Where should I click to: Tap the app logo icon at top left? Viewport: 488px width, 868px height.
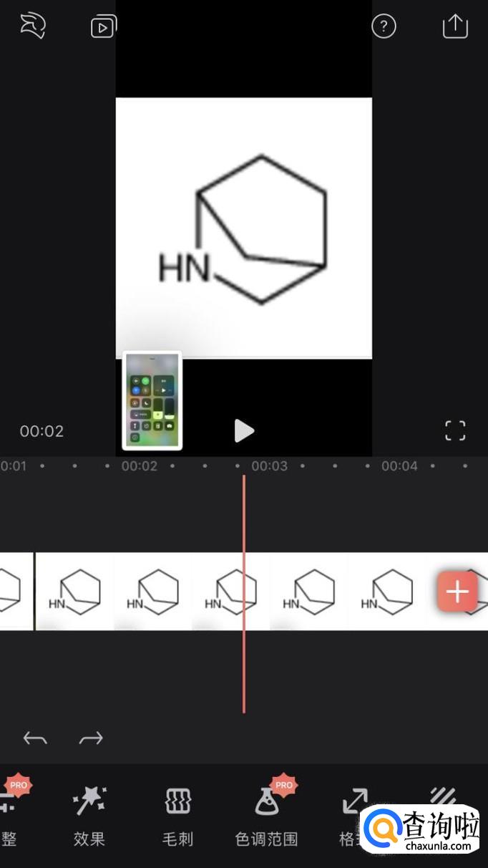click(32, 26)
